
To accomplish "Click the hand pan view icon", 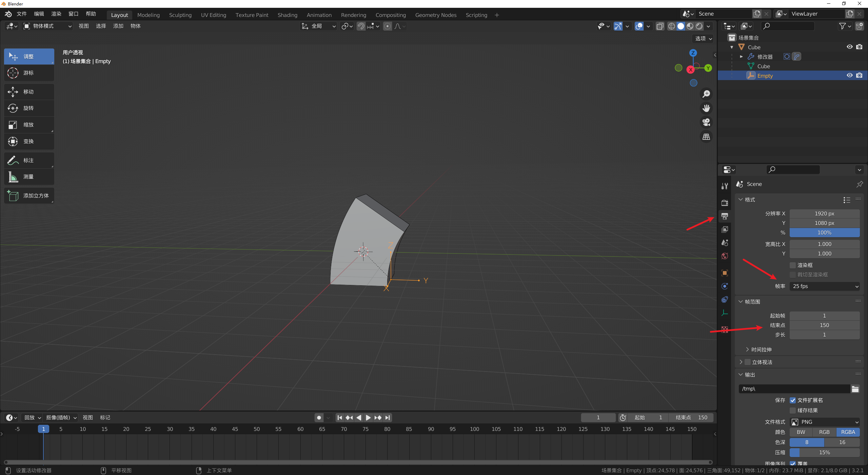I will pos(706,108).
